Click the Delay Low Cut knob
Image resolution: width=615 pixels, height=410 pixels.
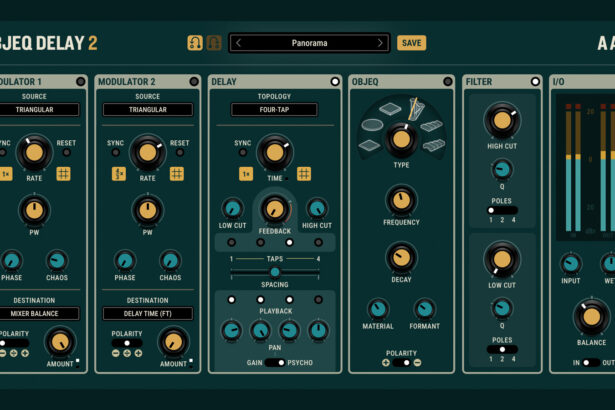pyautogui.click(x=232, y=208)
